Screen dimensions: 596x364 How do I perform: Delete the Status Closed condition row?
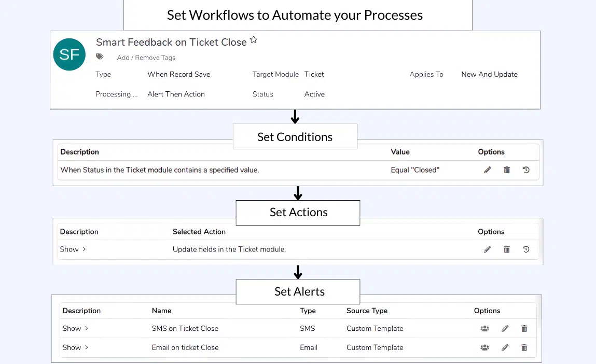(507, 170)
